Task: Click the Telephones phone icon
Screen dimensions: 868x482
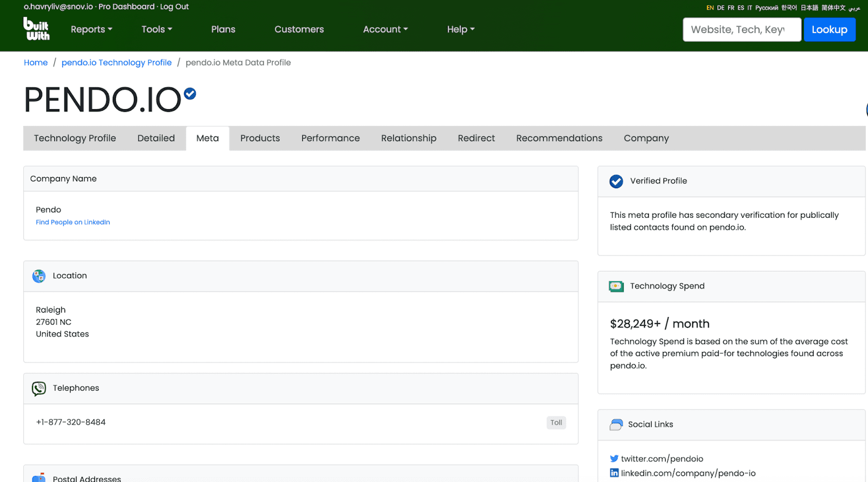Action: 39,389
